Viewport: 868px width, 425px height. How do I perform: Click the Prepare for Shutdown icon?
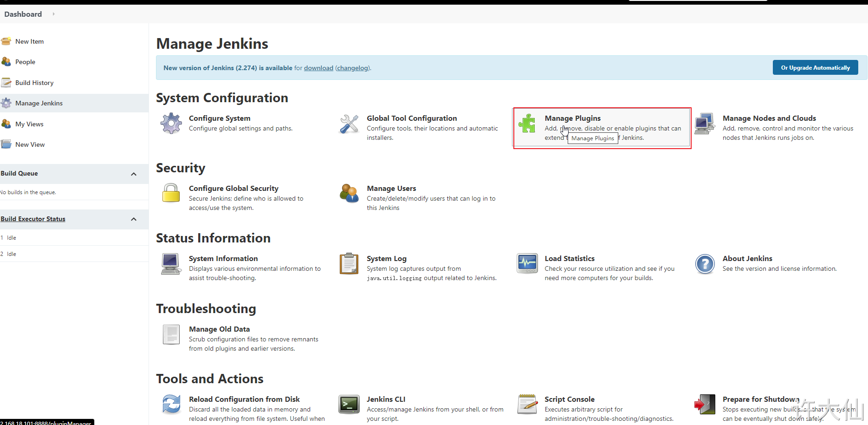(705, 404)
